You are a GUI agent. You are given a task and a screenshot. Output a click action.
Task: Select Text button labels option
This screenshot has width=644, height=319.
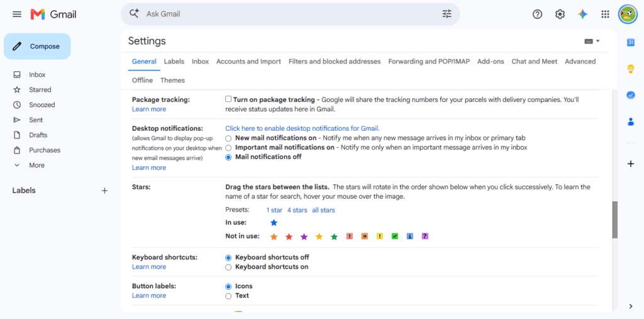(228, 296)
